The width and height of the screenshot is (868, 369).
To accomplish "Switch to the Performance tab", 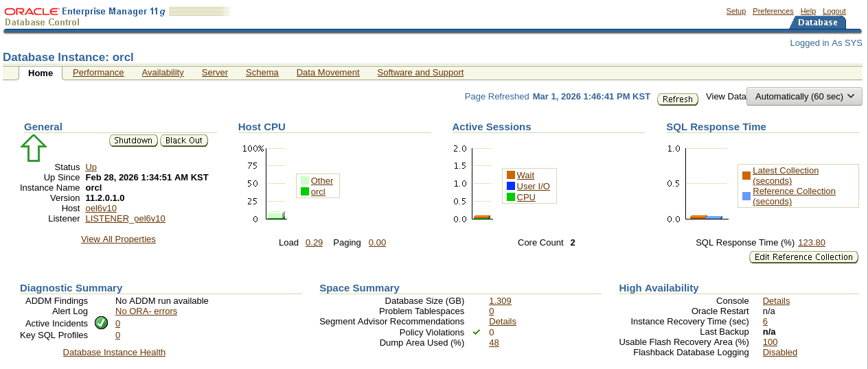I will [x=98, y=73].
